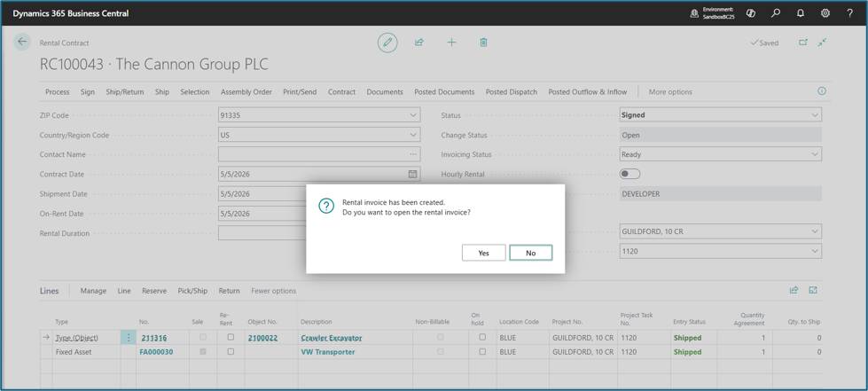
Task: Create new record with plus icon
Action: (451, 43)
